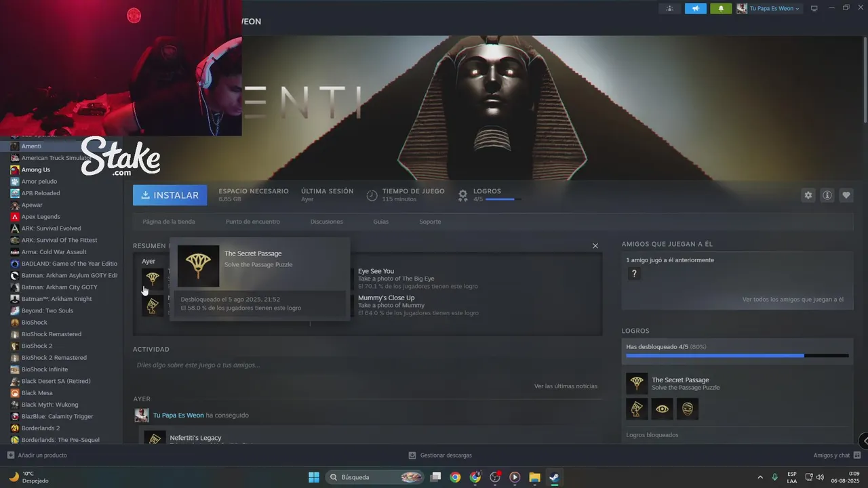Click the Eye See You achievement entry

pos(418,278)
